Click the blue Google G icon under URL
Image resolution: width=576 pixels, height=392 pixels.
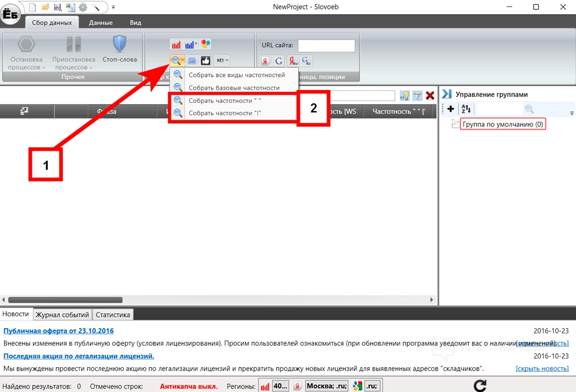279,61
